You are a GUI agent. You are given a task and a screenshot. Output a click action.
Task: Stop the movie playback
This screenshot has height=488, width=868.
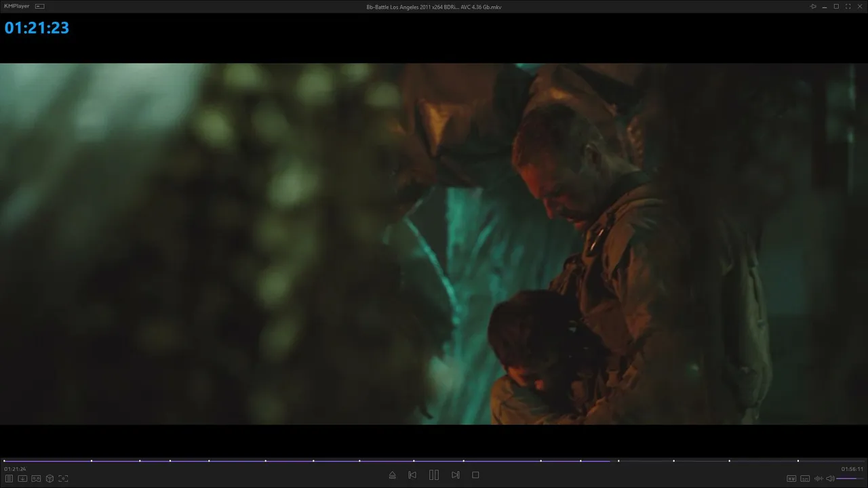475,475
